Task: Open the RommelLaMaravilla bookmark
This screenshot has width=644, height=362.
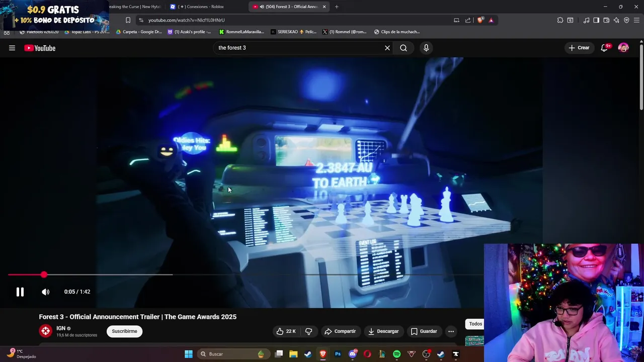Action: [242, 32]
